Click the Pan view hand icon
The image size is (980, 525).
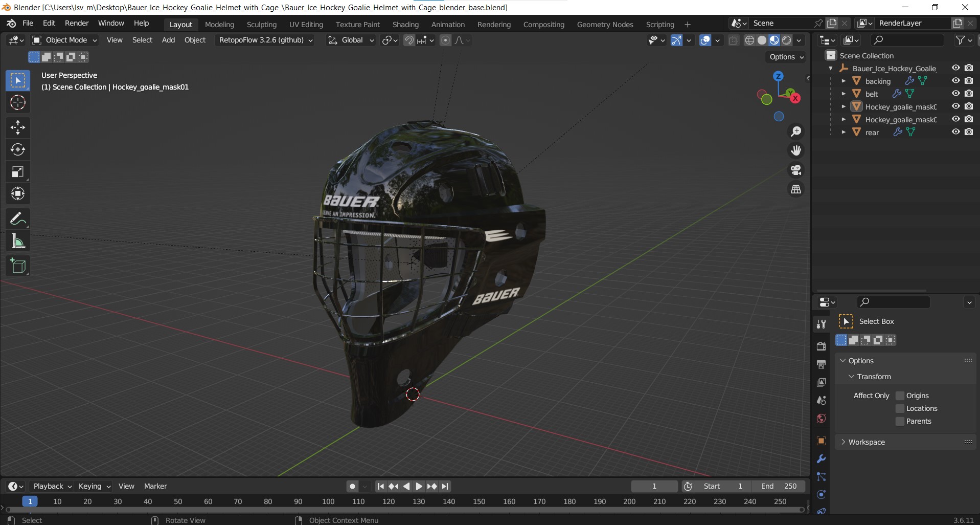point(796,150)
